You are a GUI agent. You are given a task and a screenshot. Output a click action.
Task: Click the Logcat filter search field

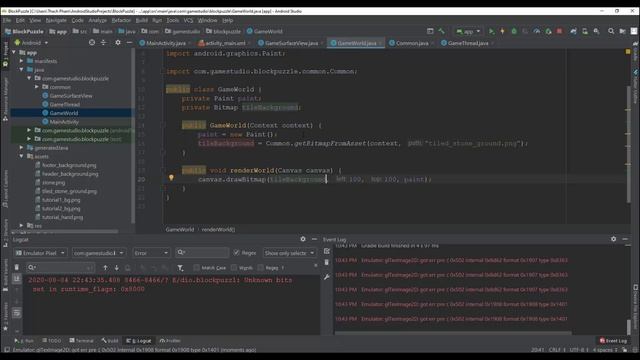[x=202, y=253]
